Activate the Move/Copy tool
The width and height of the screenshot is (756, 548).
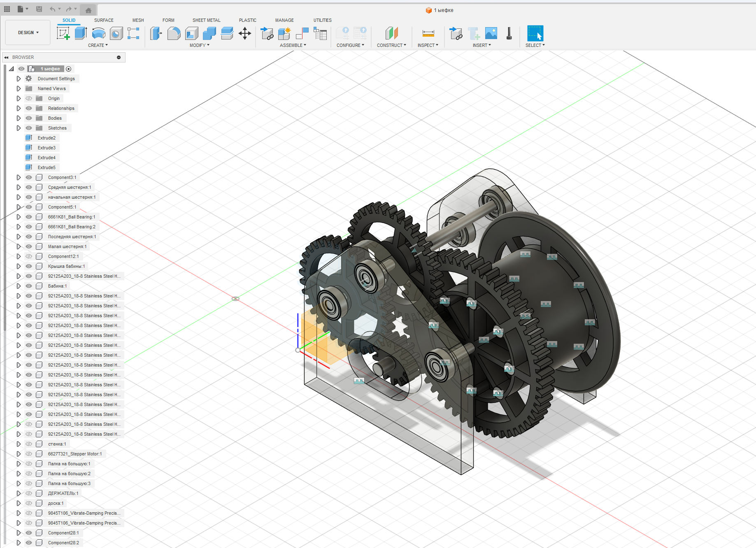pos(245,33)
